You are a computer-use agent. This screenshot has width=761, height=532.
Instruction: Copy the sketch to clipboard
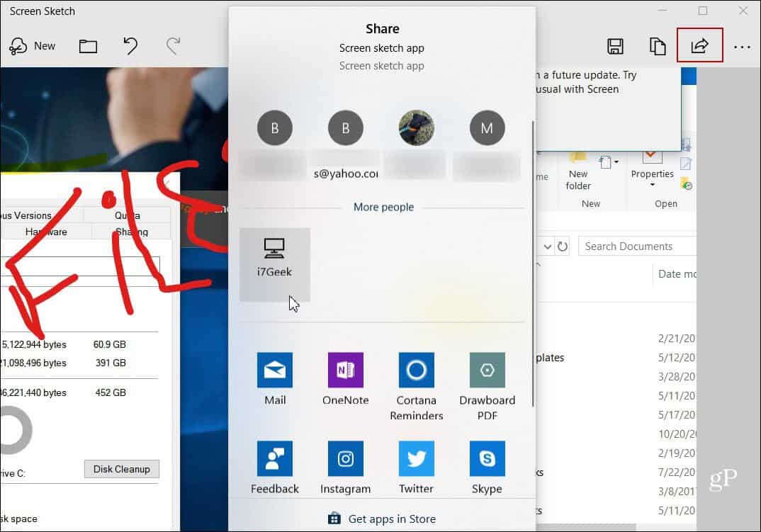coord(657,46)
